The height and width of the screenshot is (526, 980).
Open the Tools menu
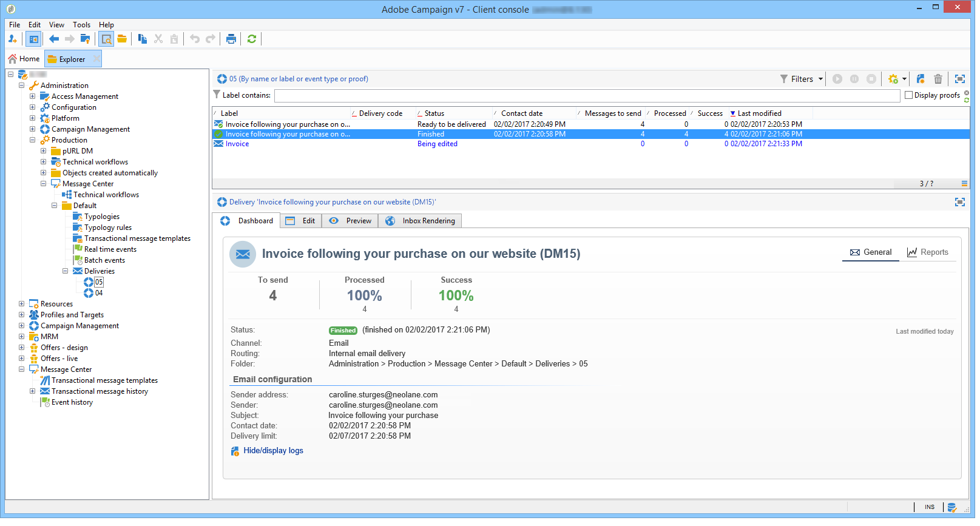point(81,25)
